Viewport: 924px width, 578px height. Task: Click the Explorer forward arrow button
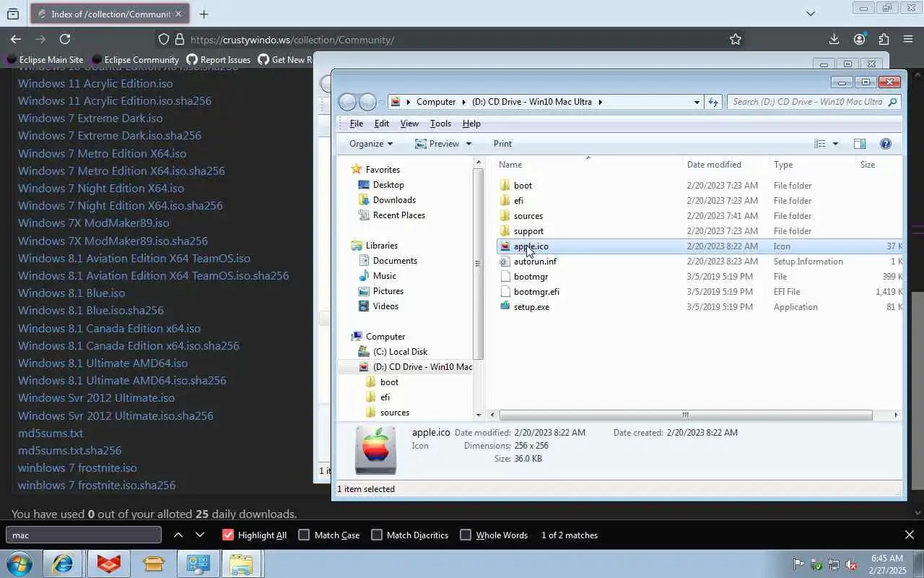tap(367, 102)
